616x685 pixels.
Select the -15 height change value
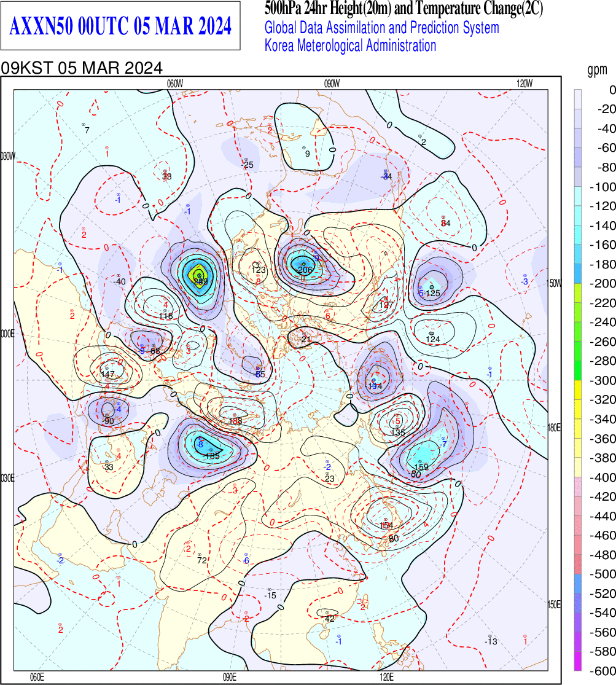coord(270,595)
